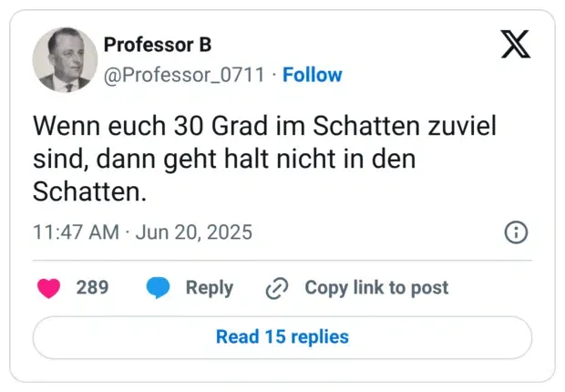Click the 11:47 AM timestamp
The height and width of the screenshot is (392, 565).
pos(75,232)
